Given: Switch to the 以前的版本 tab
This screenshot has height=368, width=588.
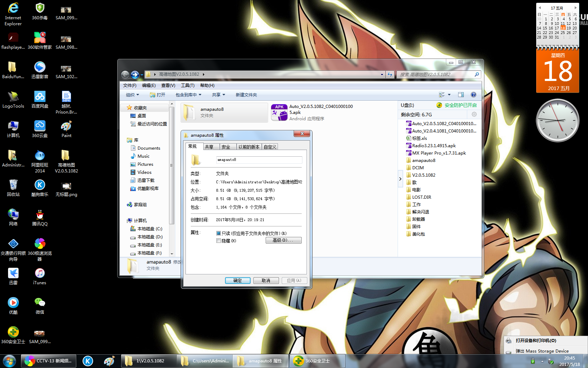Looking at the screenshot, I should [249, 147].
